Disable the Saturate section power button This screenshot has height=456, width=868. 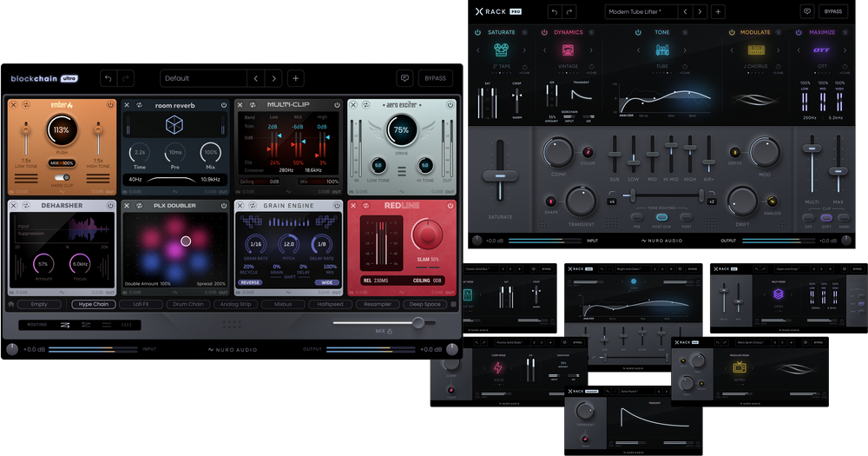point(477,32)
